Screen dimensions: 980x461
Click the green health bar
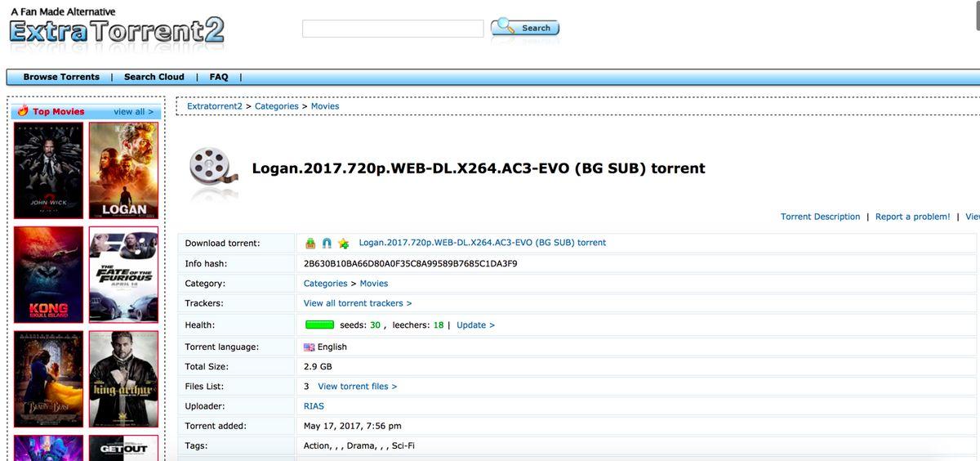[319, 325]
